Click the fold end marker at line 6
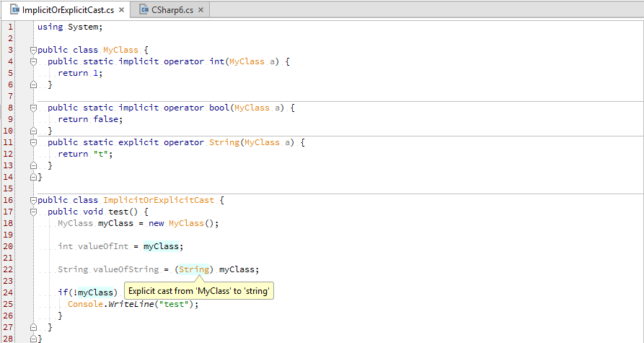 click(33, 84)
